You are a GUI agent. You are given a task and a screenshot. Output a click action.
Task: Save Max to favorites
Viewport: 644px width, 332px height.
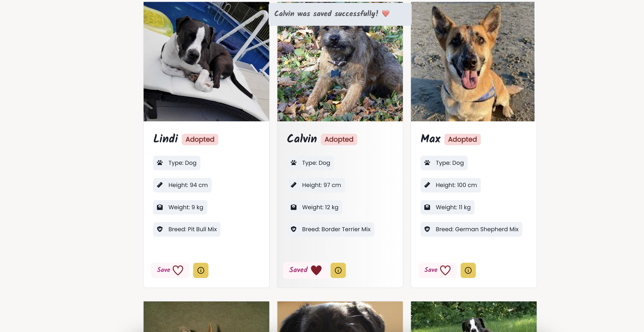[x=437, y=270]
